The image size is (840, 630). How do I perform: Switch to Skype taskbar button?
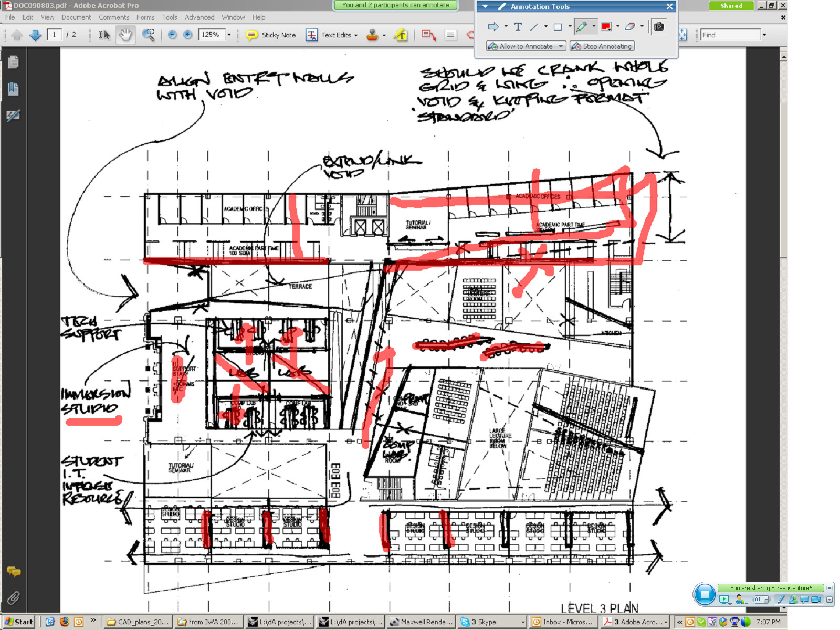(492, 622)
